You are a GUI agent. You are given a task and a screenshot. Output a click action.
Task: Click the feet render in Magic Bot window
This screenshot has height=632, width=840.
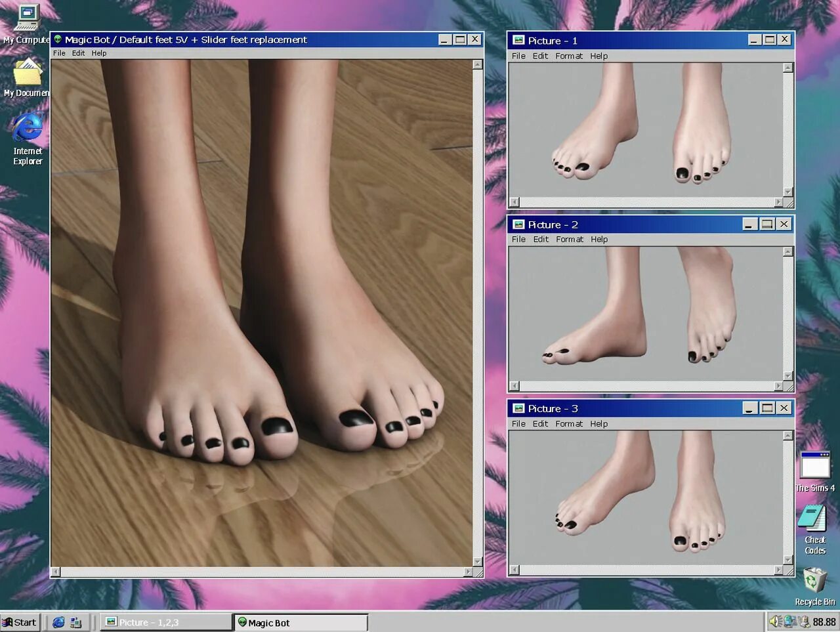262,312
